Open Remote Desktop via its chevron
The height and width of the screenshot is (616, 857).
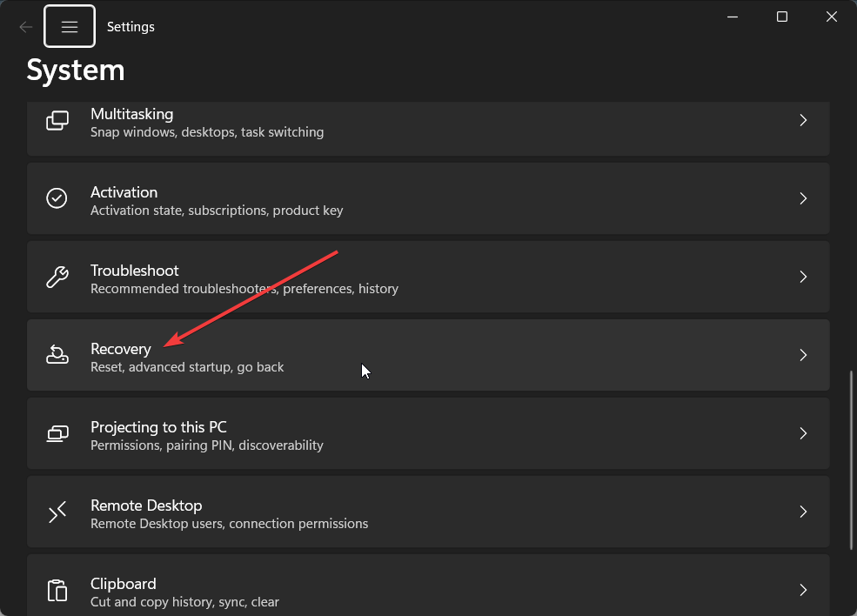803,512
